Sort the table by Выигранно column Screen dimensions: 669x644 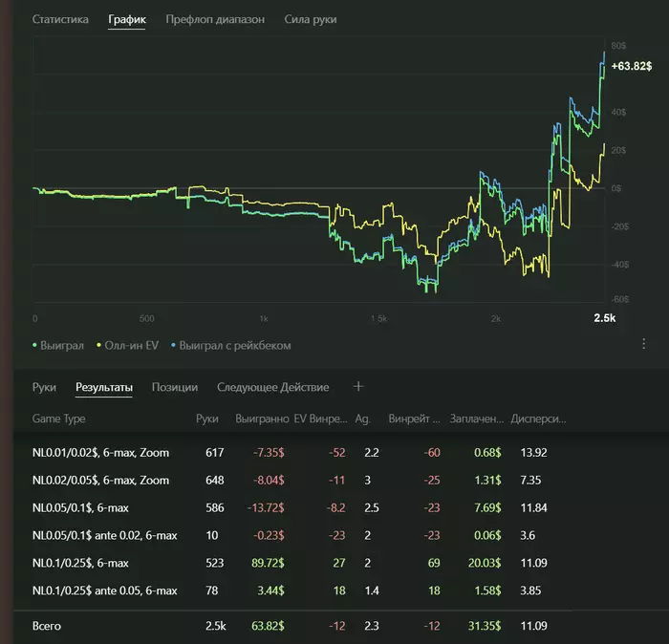coord(262,419)
